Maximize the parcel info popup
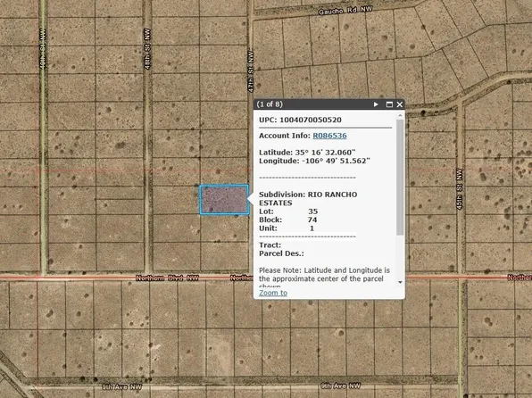The width and height of the screenshot is (532, 398). pyautogui.click(x=389, y=104)
